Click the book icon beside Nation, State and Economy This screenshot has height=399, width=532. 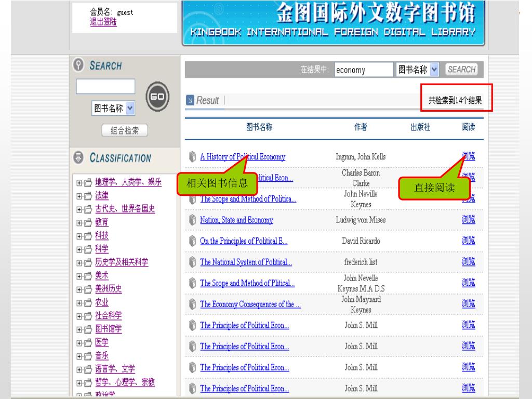(192, 220)
